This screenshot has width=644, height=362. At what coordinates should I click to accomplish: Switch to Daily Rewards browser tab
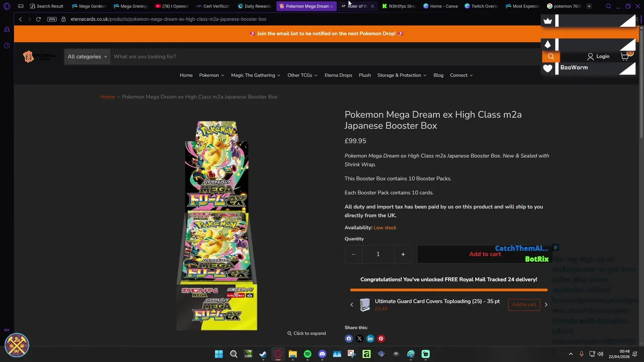point(254,6)
